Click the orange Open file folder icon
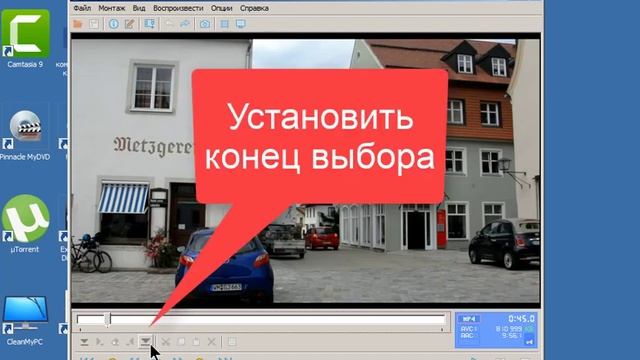This screenshot has height=360, width=640. click(x=78, y=24)
